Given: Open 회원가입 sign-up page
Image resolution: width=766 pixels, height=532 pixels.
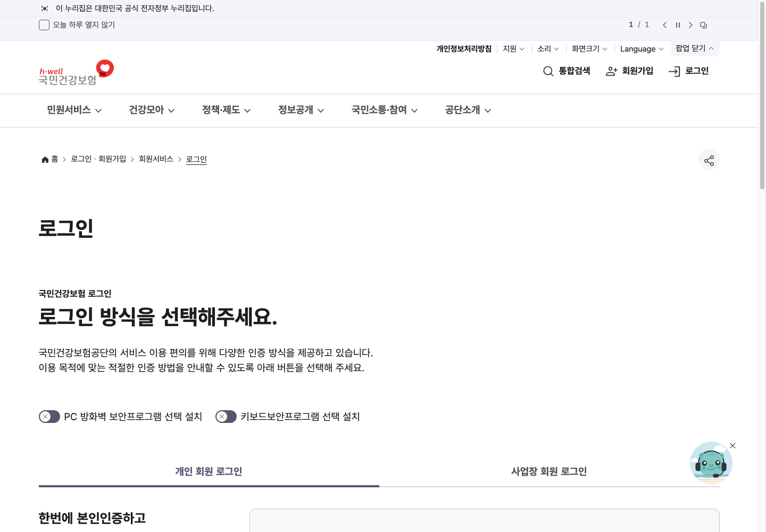Looking at the screenshot, I should [x=630, y=71].
